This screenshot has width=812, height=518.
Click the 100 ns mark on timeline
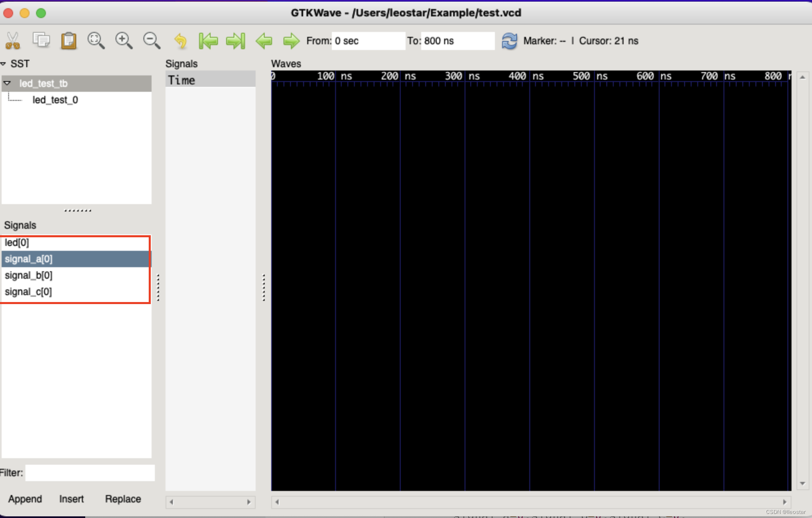pyautogui.click(x=334, y=76)
